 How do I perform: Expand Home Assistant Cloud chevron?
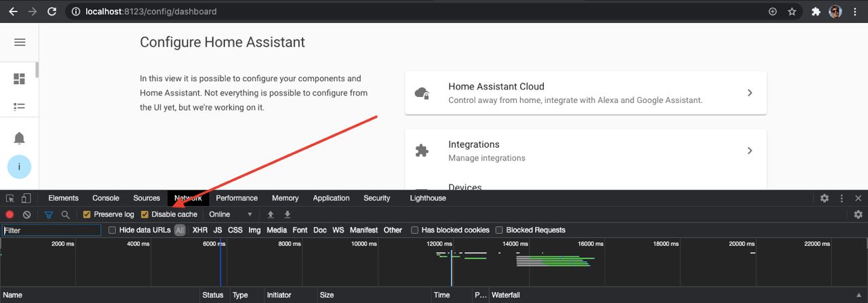point(749,93)
